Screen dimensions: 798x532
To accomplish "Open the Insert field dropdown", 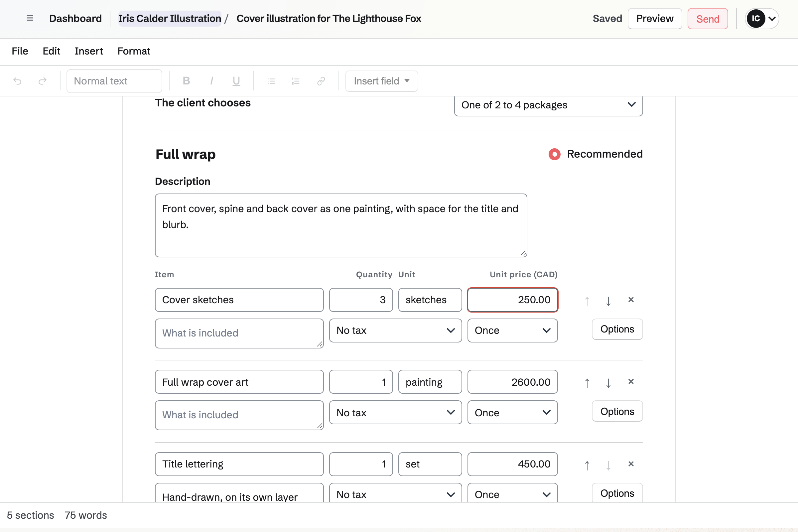I will tap(381, 81).
